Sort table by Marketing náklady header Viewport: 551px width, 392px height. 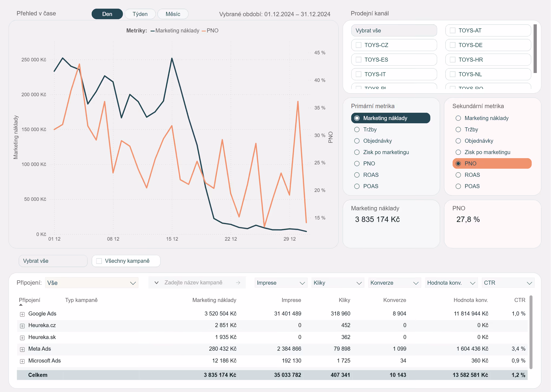tap(214, 300)
